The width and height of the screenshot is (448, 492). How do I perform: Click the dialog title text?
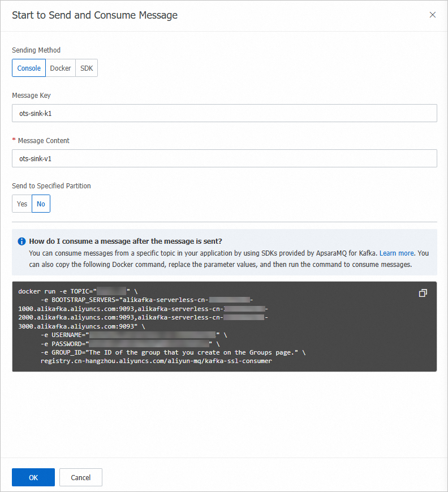point(95,15)
